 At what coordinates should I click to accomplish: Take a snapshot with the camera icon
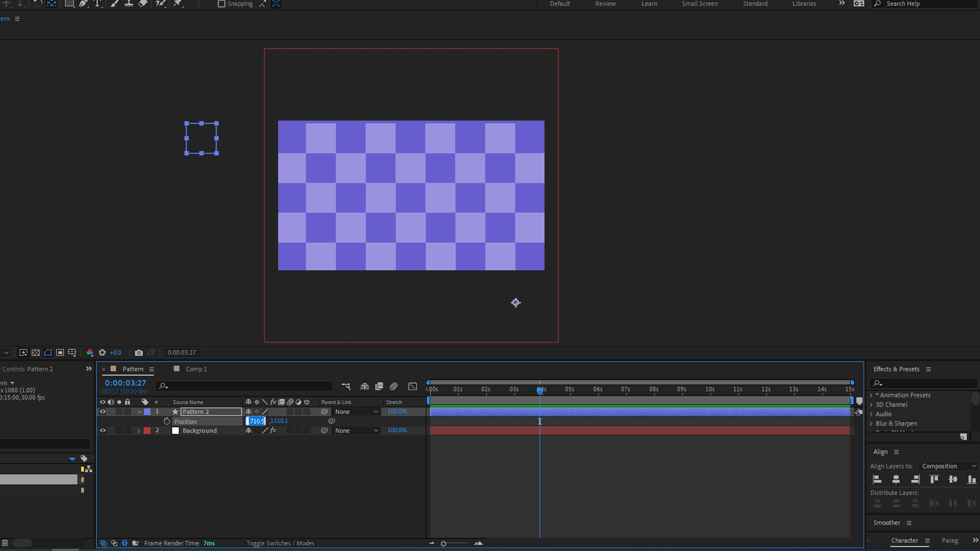(x=139, y=352)
